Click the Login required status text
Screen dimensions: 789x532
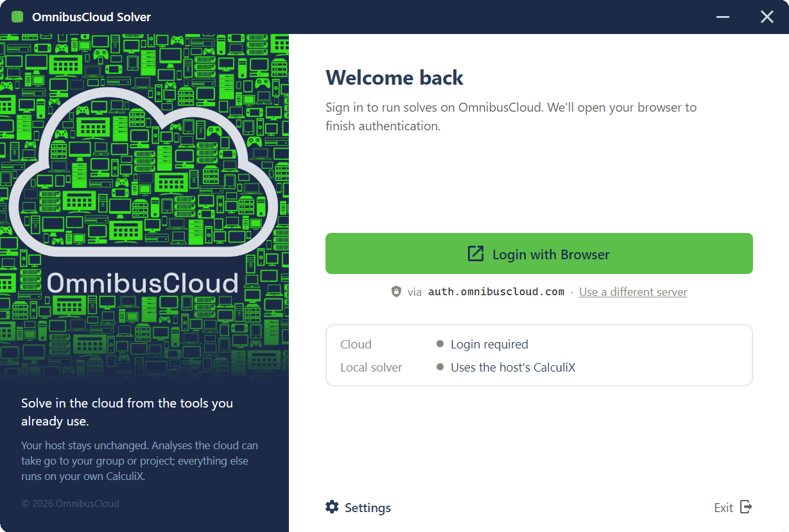489,345
